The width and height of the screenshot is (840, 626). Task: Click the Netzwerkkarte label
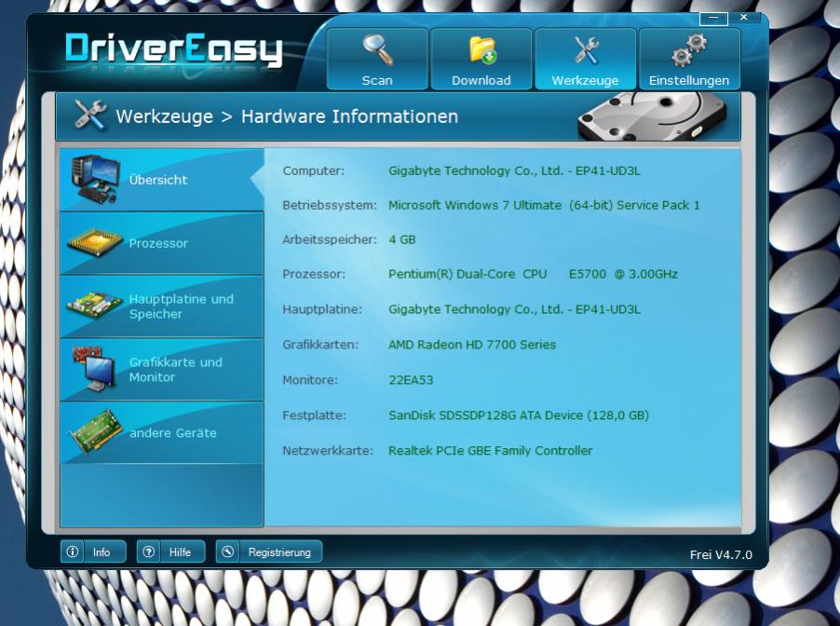click(x=328, y=451)
